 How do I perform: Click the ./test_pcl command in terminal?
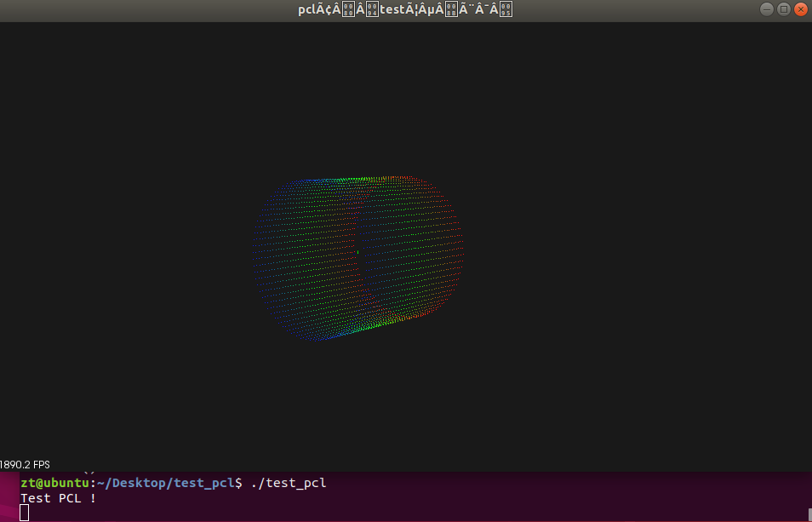point(289,483)
